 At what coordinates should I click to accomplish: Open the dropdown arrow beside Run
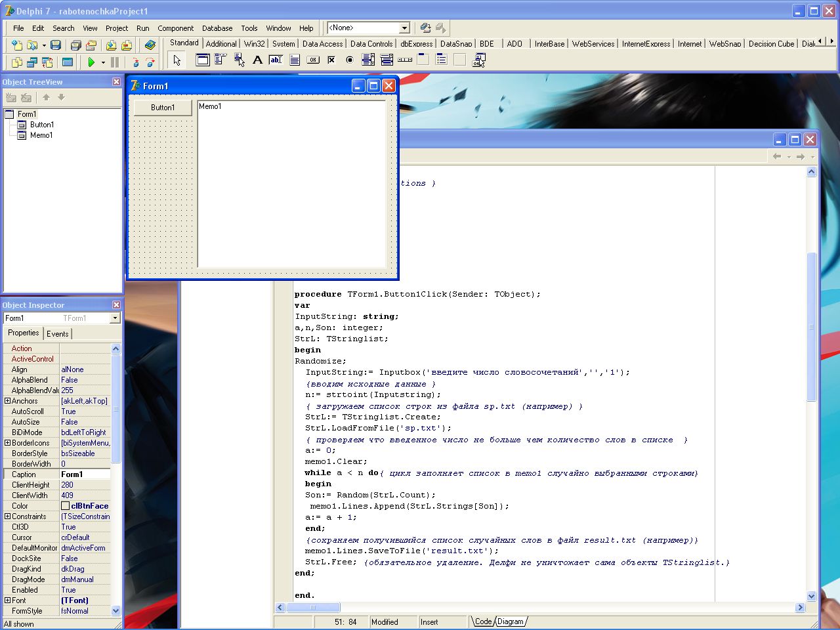[x=103, y=62]
